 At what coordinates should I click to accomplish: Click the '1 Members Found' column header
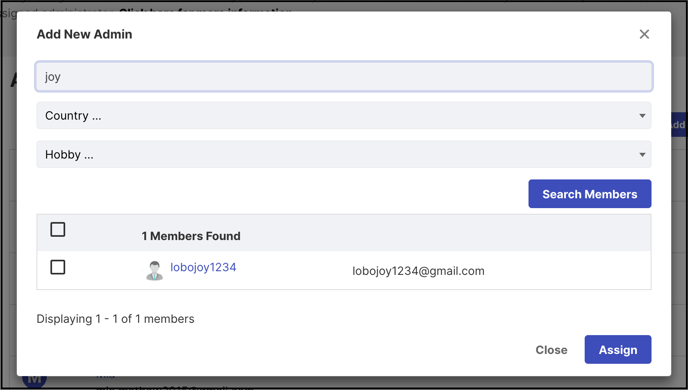[191, 236]
